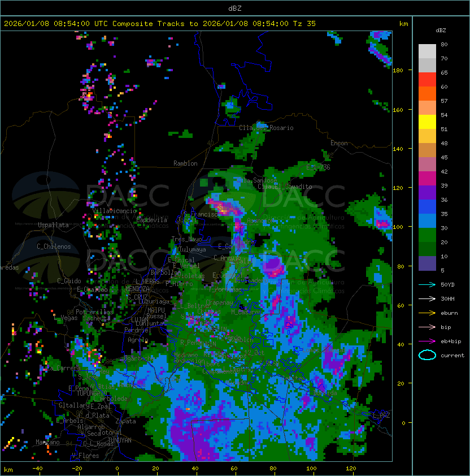Click the 'Agrelo' map label
This screenshot has width=470, height=476.
[x=138, y=340]
